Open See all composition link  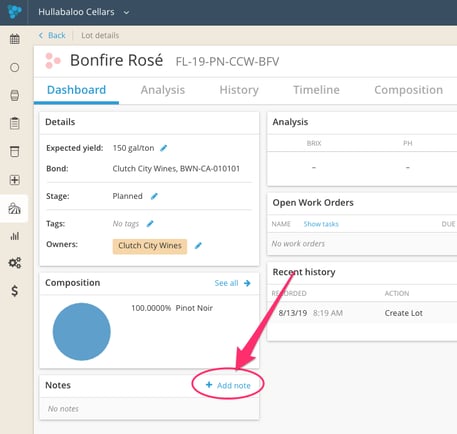coord(232,283)
